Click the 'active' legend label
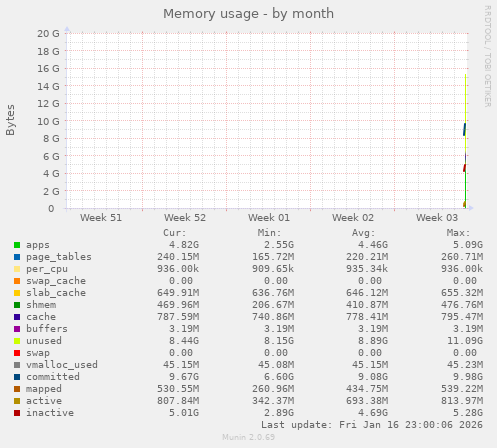The image size is (497, 448). coord(44,401)
